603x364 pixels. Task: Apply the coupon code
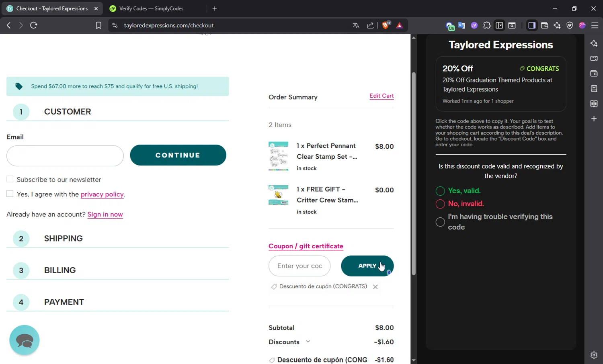[367, 266]
